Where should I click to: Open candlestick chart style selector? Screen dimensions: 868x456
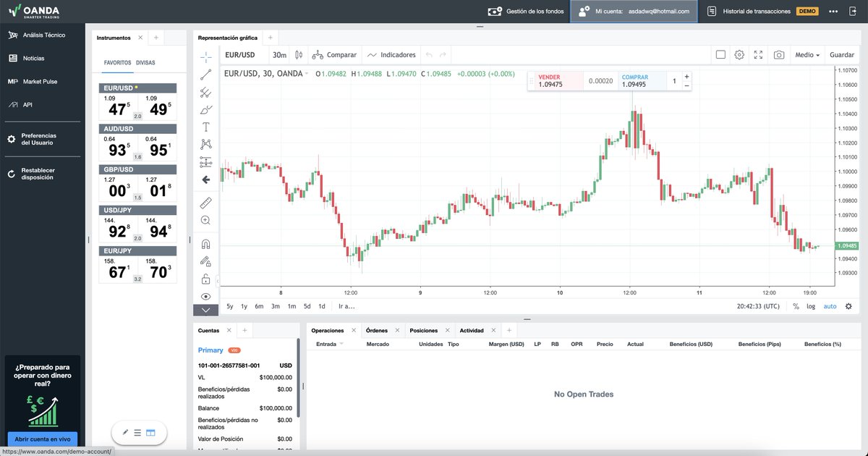click(x=297, y=55)
